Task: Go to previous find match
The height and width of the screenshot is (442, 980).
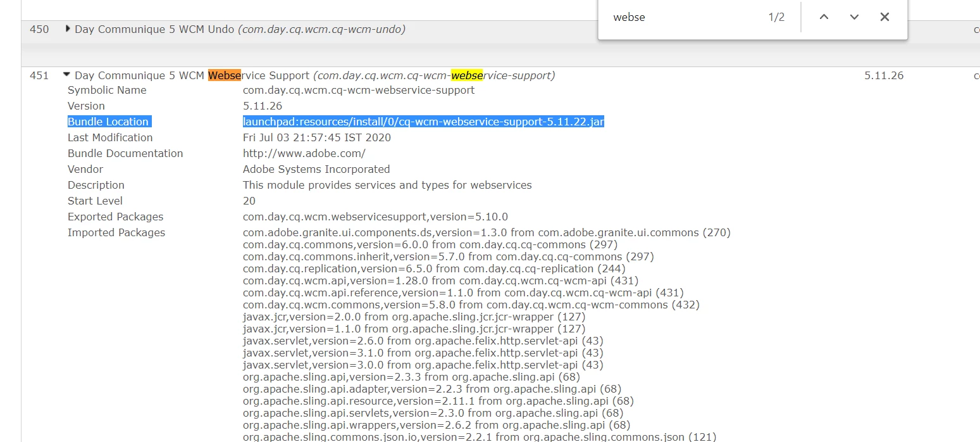Action: tap(824, 17)
